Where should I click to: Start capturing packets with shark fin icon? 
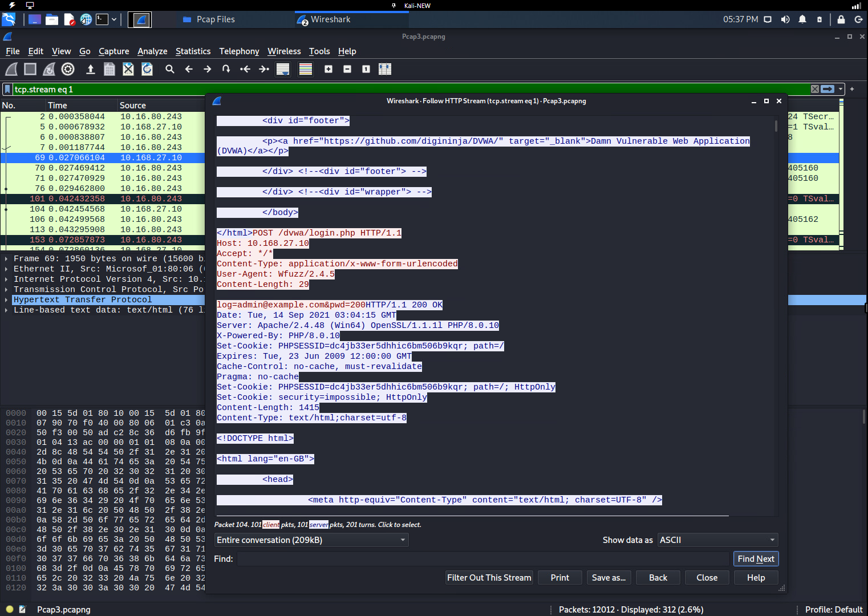(11, 69)
